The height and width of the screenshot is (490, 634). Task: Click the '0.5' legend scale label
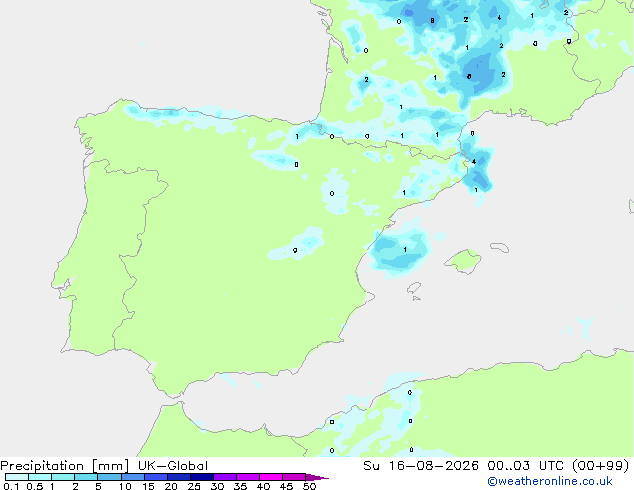(x=35, y=486)
